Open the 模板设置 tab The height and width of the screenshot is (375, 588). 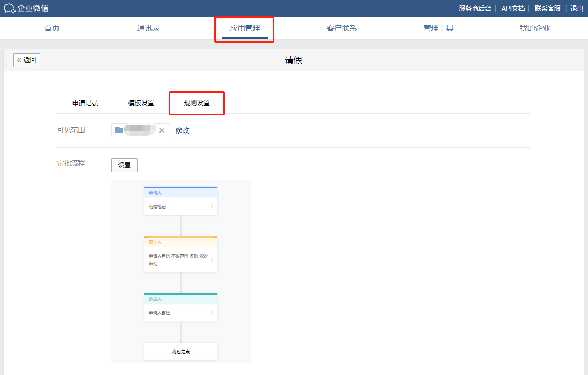pos(141,103)
